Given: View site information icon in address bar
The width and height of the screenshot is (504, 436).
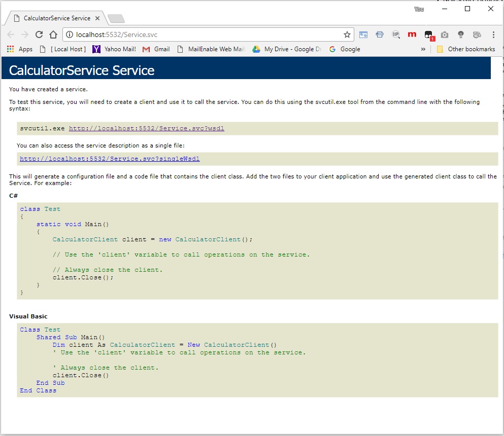Looking at the screenshot, I should click(70, 34).
